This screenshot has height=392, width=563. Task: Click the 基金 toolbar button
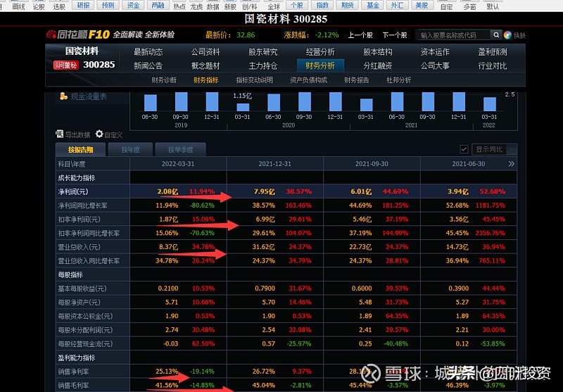tap(372, 5)
